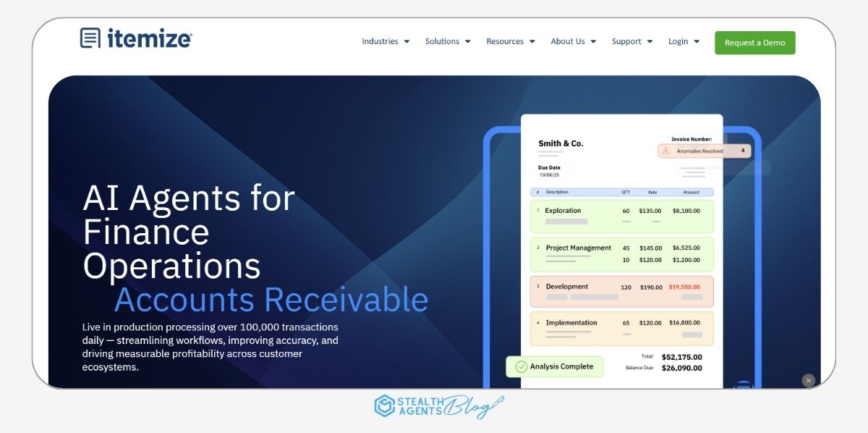868x433 pixels.
Task: Click the chat widget icon at bottom right
Action: click(x=743, y=384)
